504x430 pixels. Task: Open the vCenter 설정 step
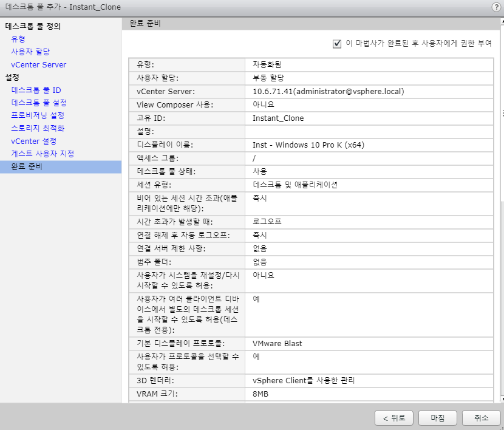34,141
